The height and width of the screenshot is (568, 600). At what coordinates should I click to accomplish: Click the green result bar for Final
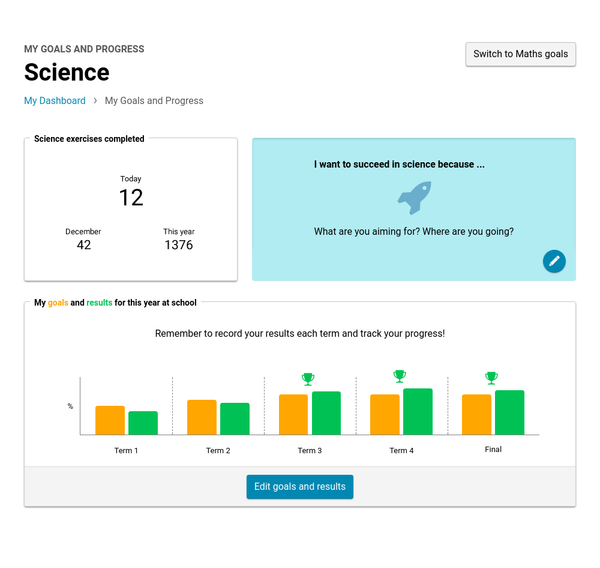pyautogui.click(x=509, y=412)
